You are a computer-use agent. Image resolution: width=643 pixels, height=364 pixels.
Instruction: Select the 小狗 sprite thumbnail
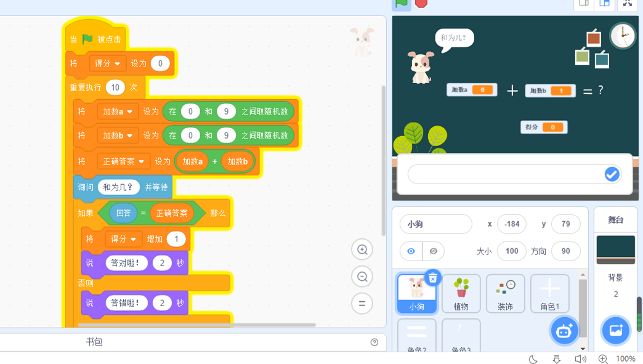click(416, 294)
